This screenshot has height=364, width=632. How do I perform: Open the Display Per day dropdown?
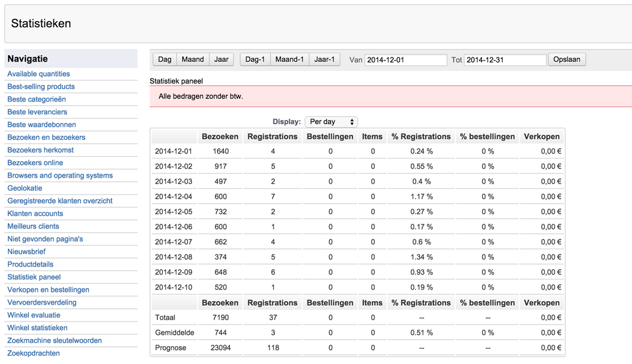331,122
